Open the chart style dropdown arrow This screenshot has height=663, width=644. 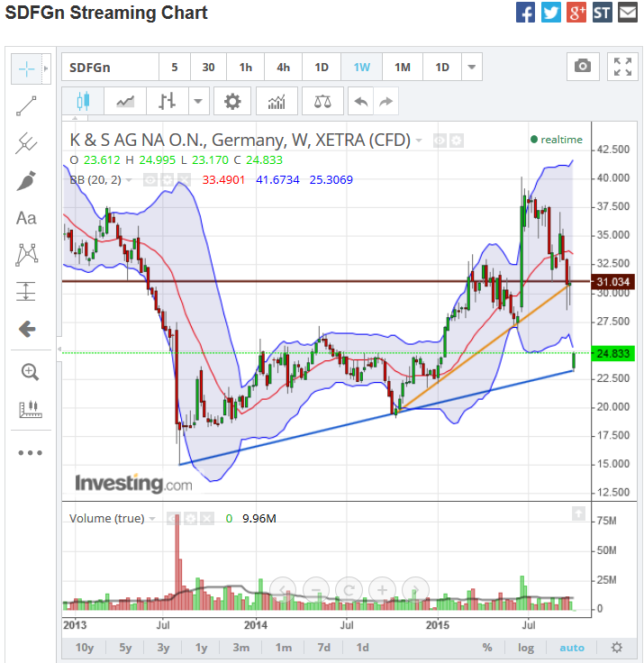click(x=198, y=101)
